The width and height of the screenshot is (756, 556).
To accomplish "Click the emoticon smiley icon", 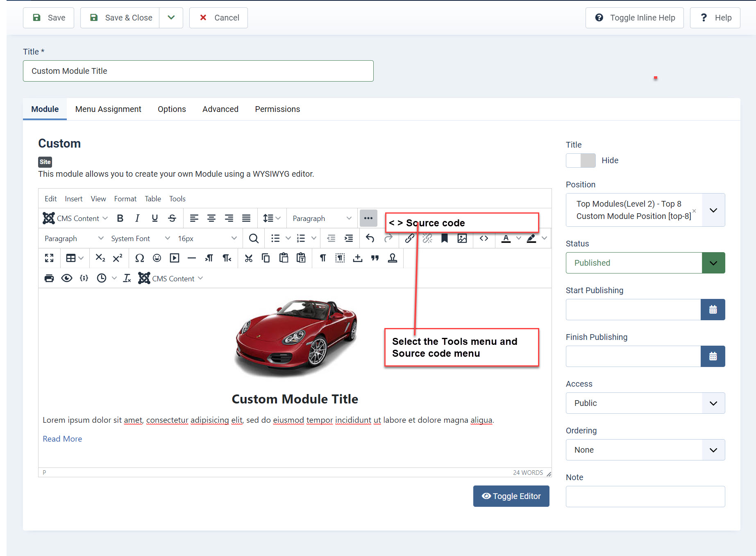I will [x=157, y=258].
